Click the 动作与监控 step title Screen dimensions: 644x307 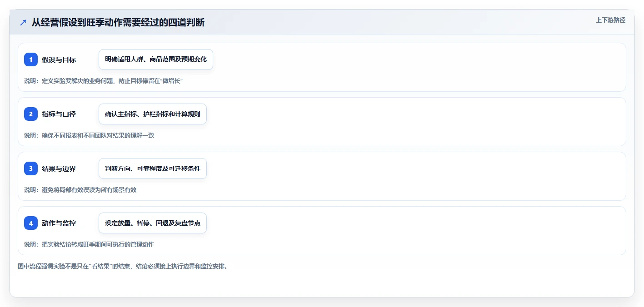pos(59,223)
